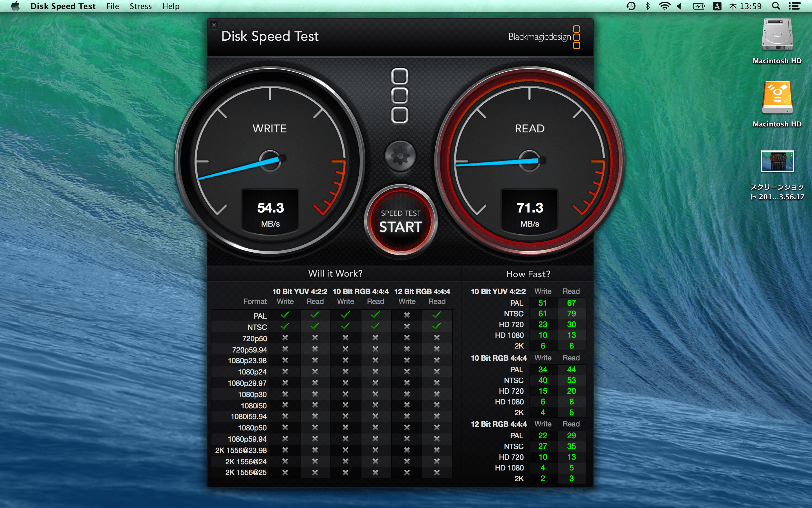Image resolution: width=812 pixels, height=508 pixels.
Task: Open the Disk Speed Test app menu
Action: [63, 6]
